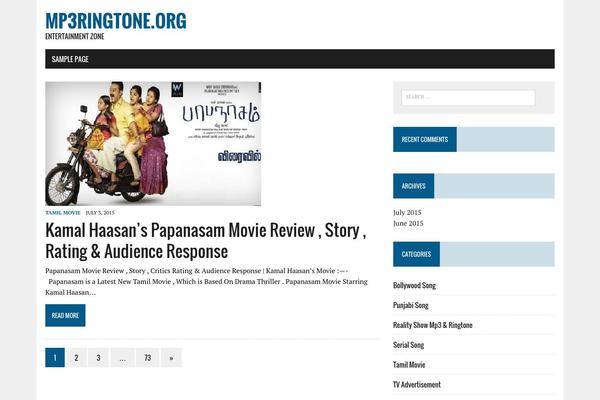This screenshot has width=600, height=400.
Task: Click the Papanasam post excerpt text
Action: coord(206,281)
